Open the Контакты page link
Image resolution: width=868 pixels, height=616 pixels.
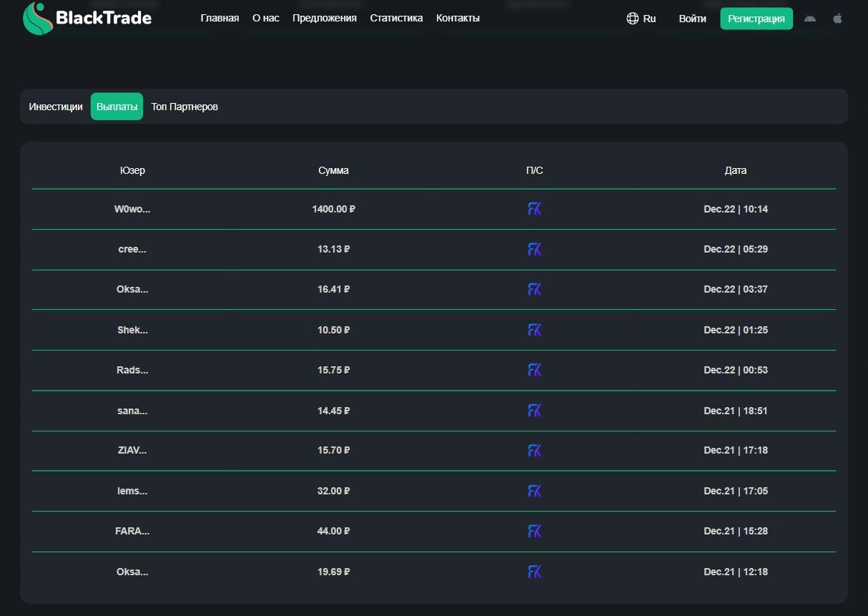(x=458, y=19)
